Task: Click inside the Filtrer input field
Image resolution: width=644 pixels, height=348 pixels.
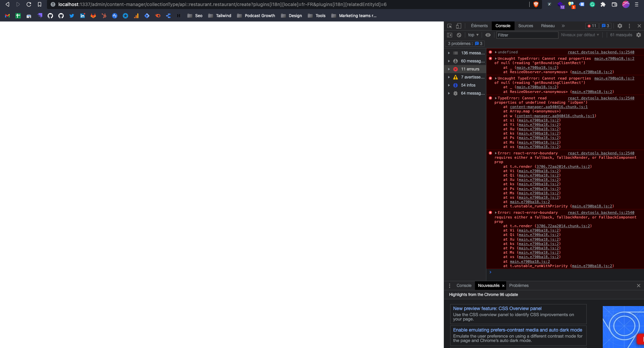Action: pos(527,35)
